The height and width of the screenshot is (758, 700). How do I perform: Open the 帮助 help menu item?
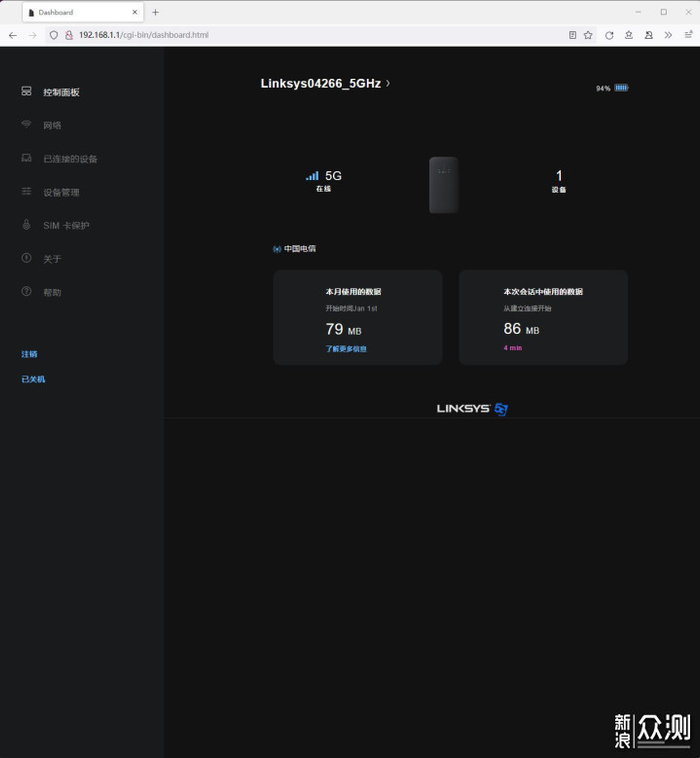point(52,292)
